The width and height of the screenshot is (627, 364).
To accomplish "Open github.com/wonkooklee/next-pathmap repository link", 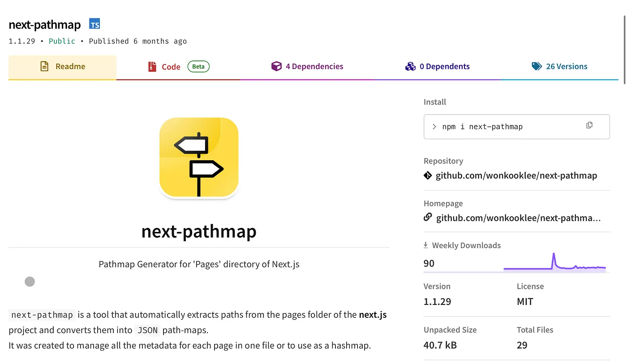I will coord(516,176).
